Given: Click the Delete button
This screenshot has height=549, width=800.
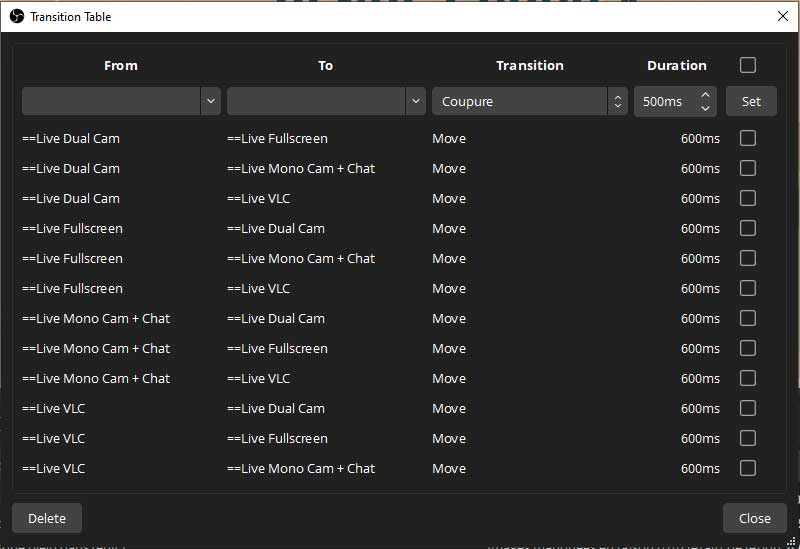Looking at the screenshot, I should click(x=47, y=518).
